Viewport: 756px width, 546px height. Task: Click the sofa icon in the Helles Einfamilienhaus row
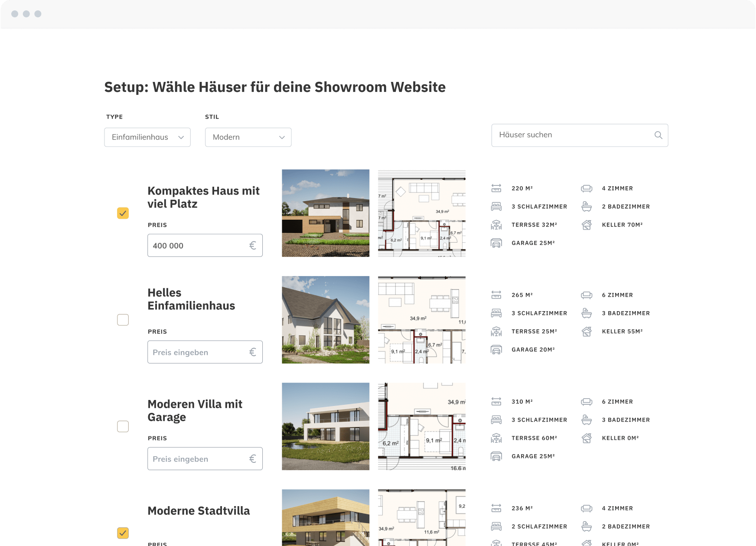point(587,295)
